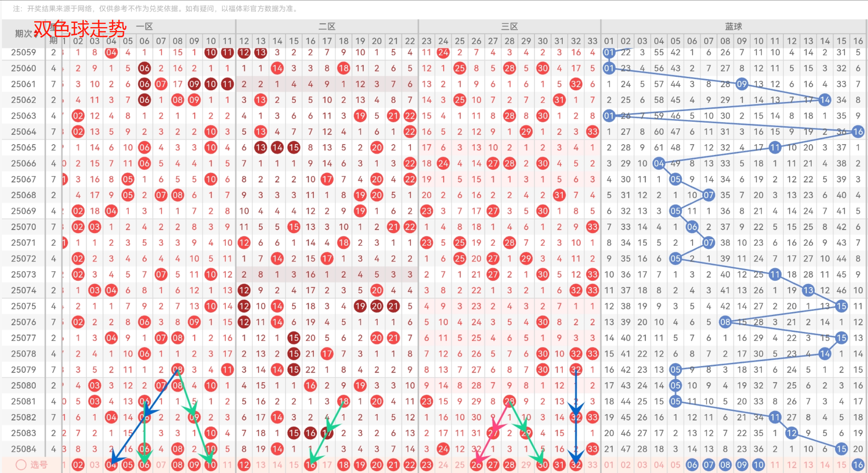
Task: Deselect red ball 23 in selection row
Action: (426, 464)
